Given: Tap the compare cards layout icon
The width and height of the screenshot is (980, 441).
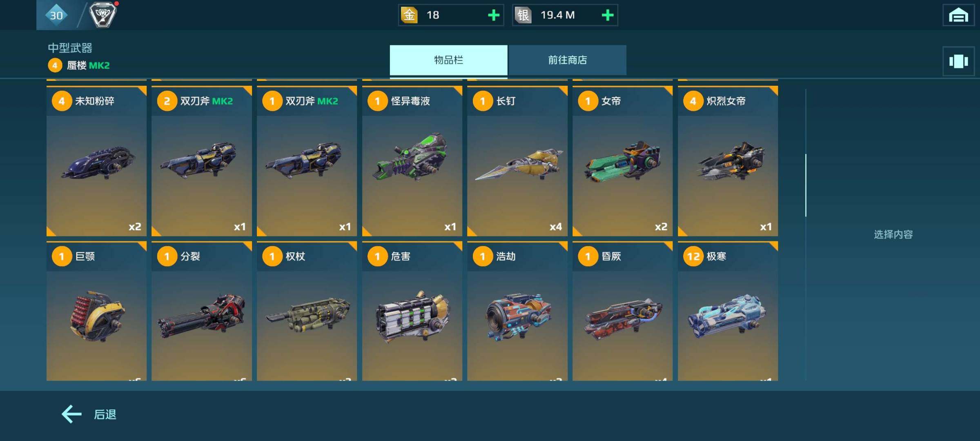Looking at the screenshot, I should [958, 61].
